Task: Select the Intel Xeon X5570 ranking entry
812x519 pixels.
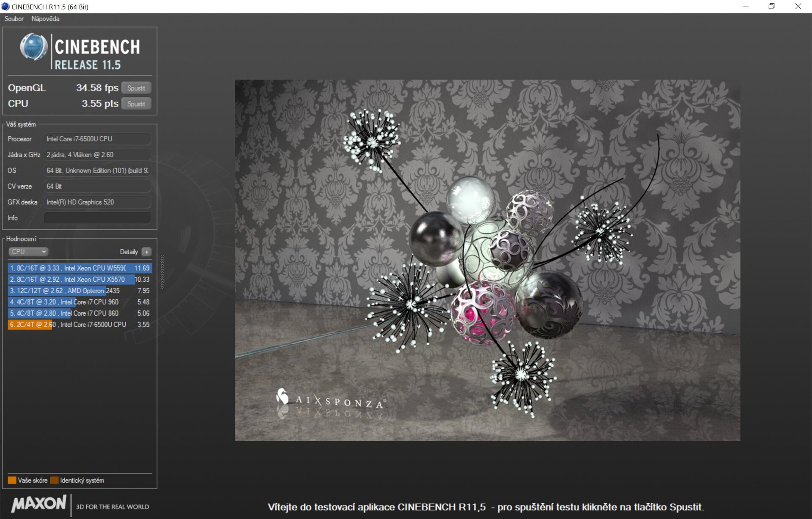Action: click(x=80, y=279)
